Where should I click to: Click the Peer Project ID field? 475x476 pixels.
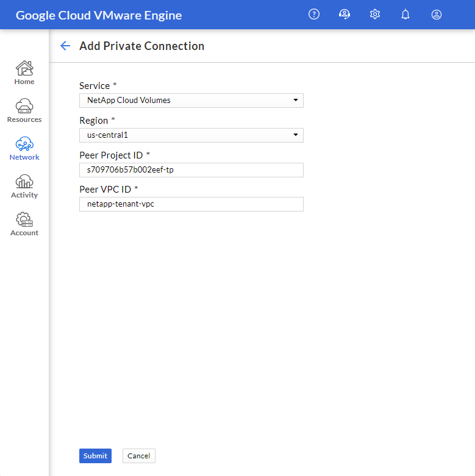point(191,170)
